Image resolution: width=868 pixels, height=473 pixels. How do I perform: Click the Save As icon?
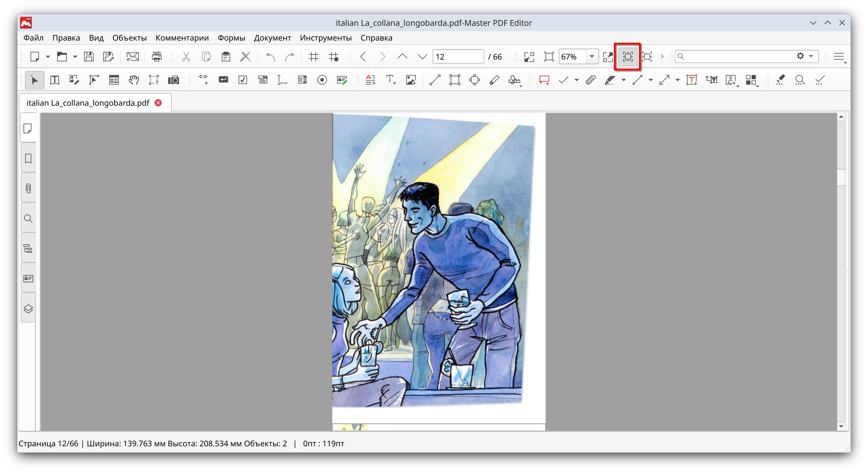click(108, 57)
